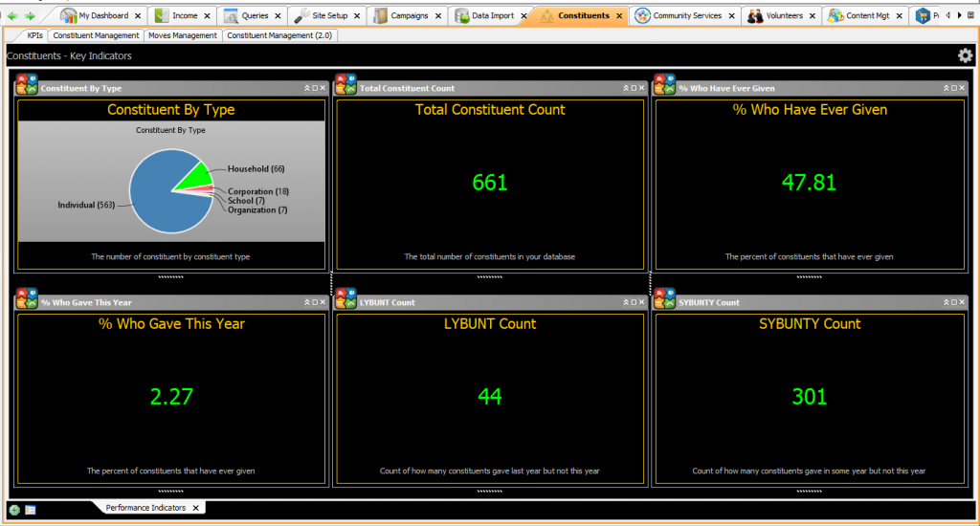This screenshot has height=526, width=980.
Task: Open the Campaigns tab
Action: click(x=410, y=15)
